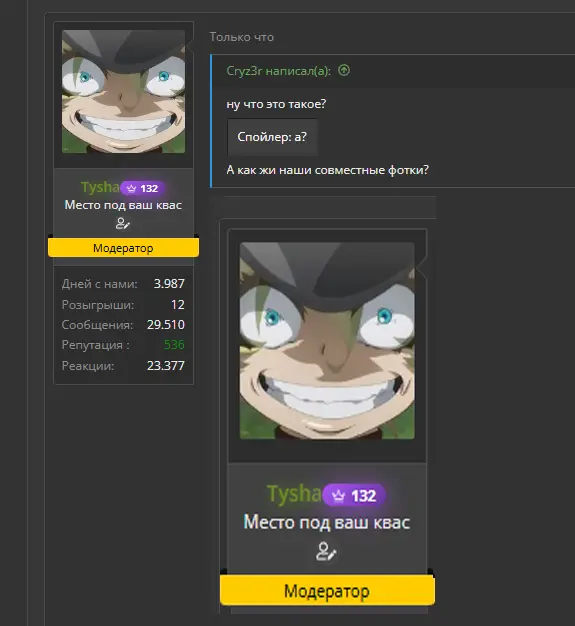Click the sidebar yellow Модератор banner
Viewport: 575px width, 626px height.
123,248
